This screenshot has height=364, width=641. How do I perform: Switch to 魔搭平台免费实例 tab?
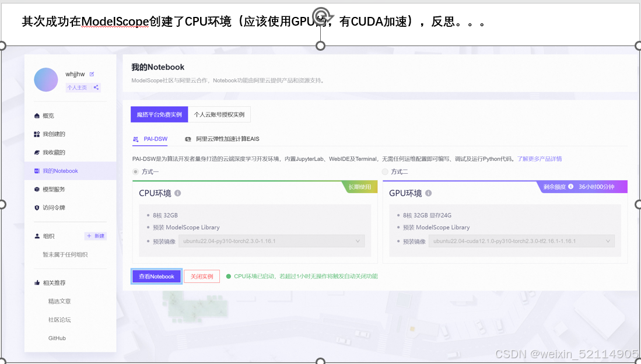point(159,114)
